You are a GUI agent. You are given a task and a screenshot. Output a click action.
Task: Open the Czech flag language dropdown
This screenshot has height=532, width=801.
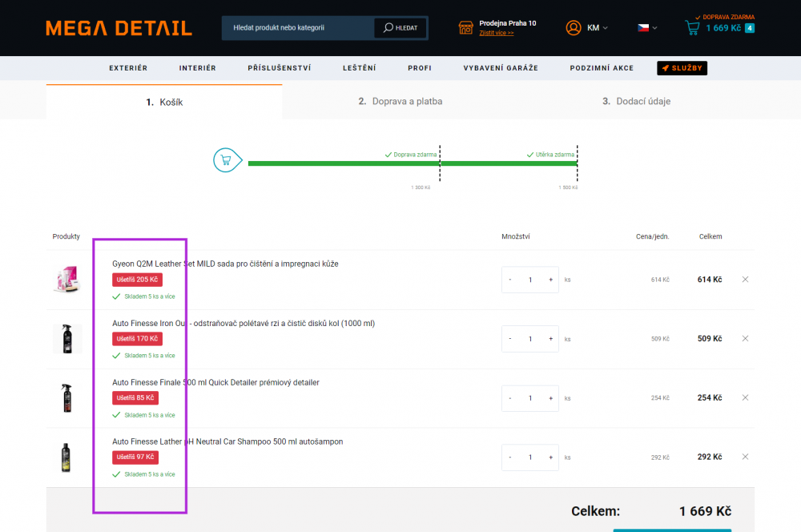coord(646,27)
